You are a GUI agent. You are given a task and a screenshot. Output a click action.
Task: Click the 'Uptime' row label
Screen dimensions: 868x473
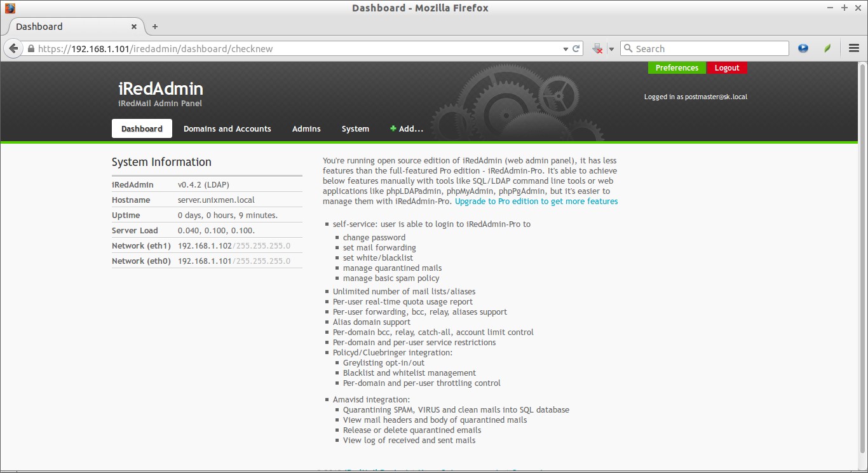[126, 215]
